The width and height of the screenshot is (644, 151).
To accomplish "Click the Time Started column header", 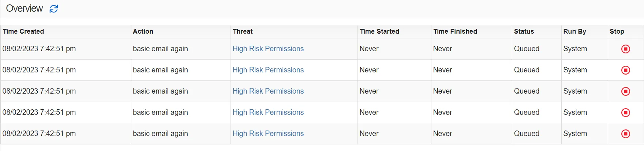I will pyautogui.click(x=379, y=31).
